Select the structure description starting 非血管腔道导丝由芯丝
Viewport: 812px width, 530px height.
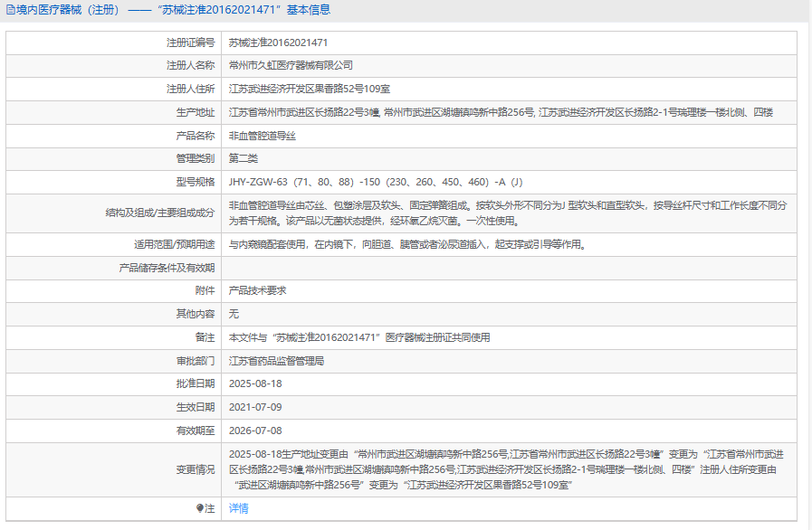pos(508,213)
